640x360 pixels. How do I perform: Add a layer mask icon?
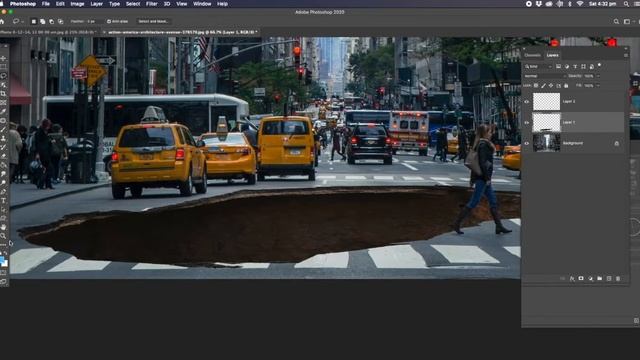[x=581, y=278]
